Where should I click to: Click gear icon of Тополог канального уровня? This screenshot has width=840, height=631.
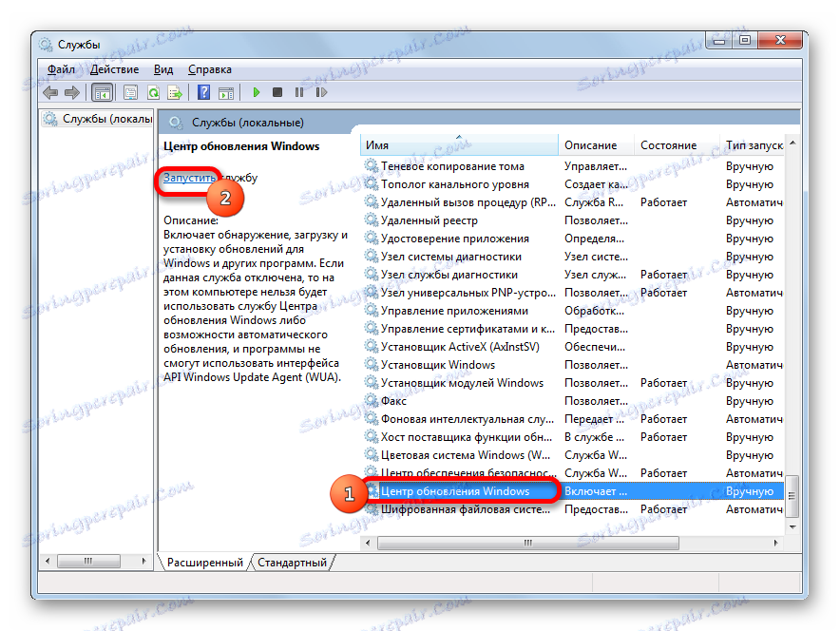pyautogui.click(x=371, y=183)
